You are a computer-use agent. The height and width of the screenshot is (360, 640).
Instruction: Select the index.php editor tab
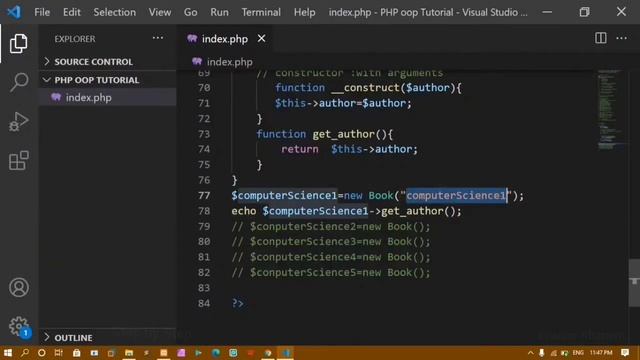click(225, 39)
